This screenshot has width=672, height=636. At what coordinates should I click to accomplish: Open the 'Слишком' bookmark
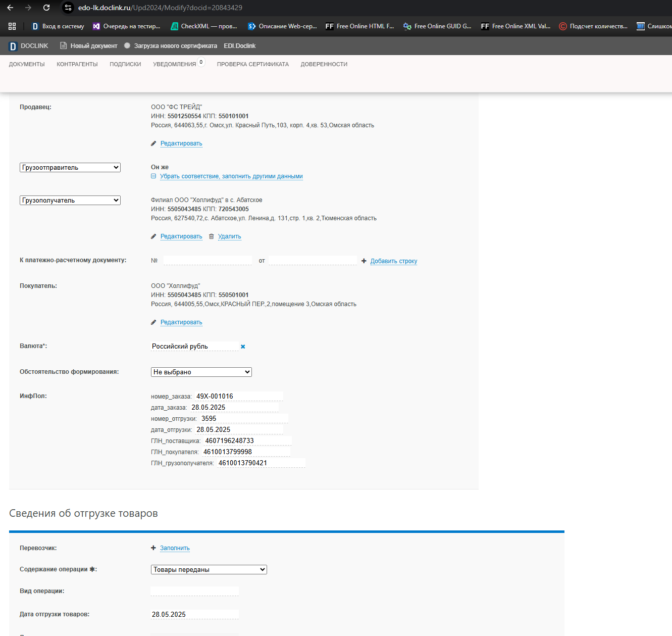coord(654,26)
